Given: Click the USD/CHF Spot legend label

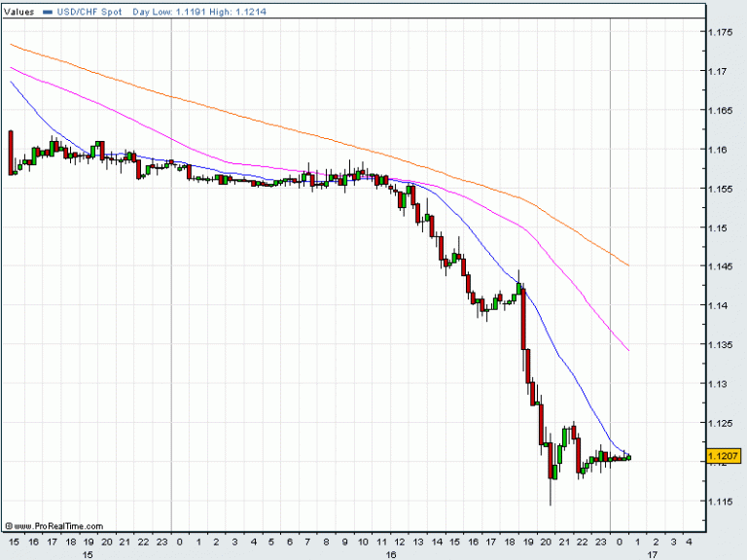Looking at the screenshot, I should [x=88, y=10].
